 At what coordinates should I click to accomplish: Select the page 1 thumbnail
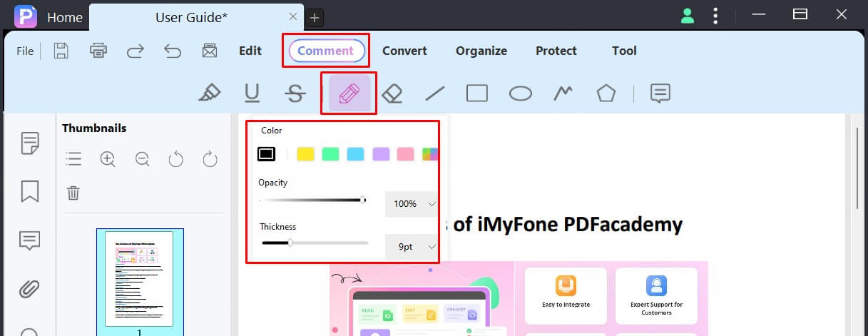139,278
